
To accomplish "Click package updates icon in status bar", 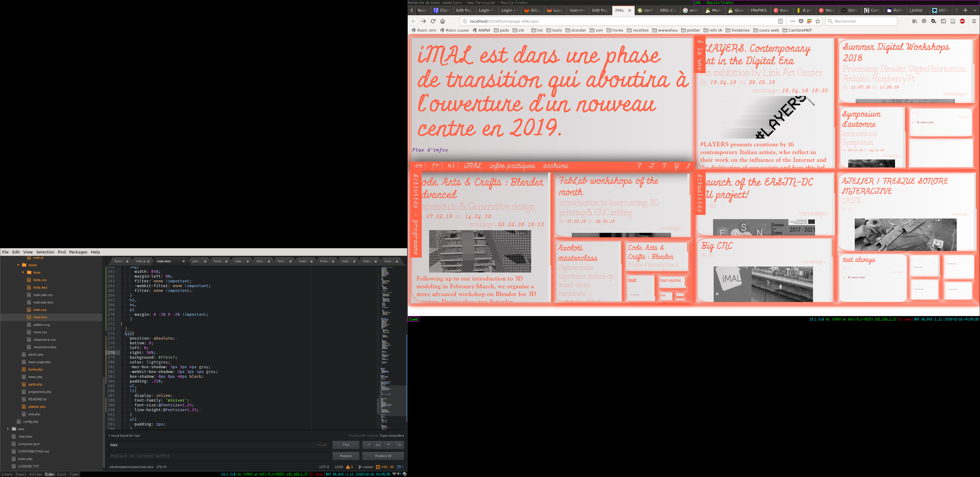I will (400, 467).
